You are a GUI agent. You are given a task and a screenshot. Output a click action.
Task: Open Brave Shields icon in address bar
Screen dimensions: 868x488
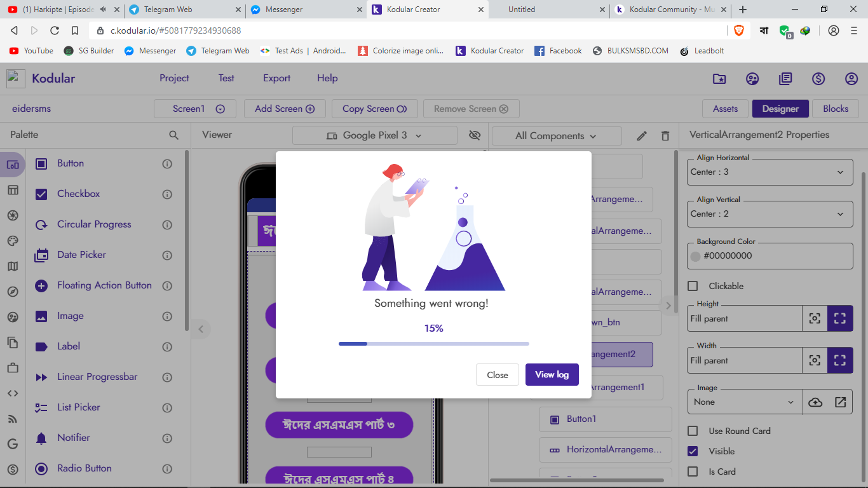point(739,30)
